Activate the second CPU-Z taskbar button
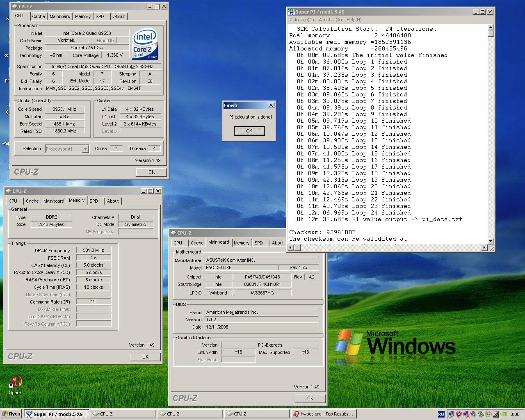Image resolution: width=525 pixels, height=420 pixels. pos(190,414)
